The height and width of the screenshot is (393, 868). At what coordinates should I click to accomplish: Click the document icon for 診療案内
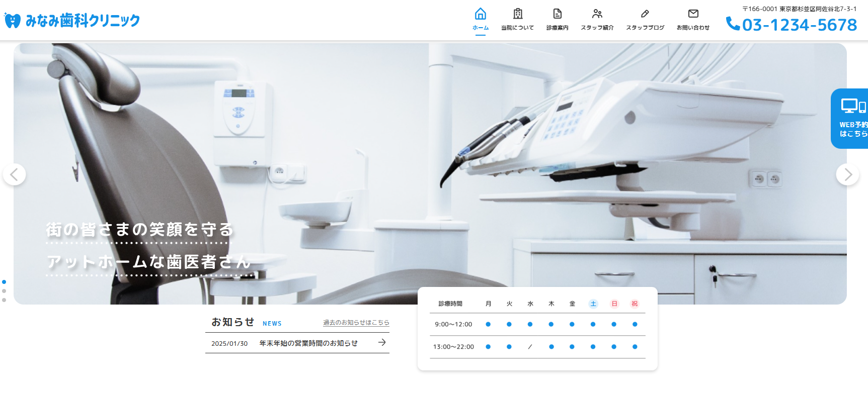pyautogui.click(x=557, y=14)
